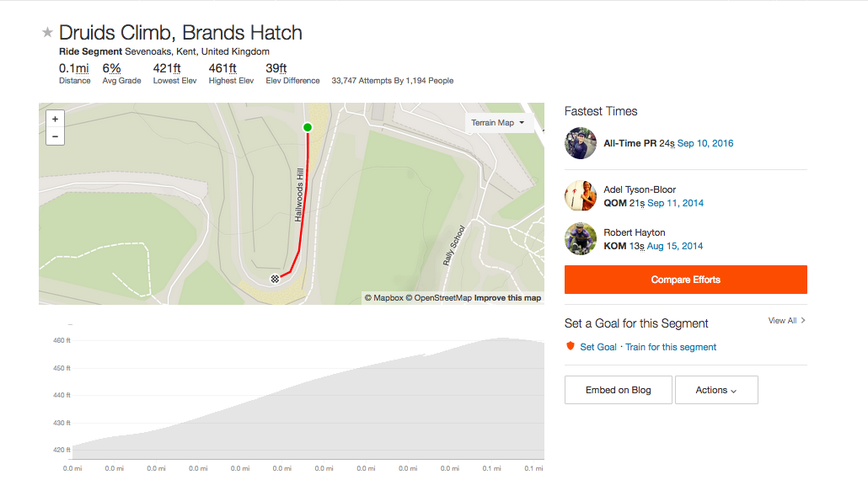Expand the Actions dropdown menu
Screen dimensions: 868x496
716,390
